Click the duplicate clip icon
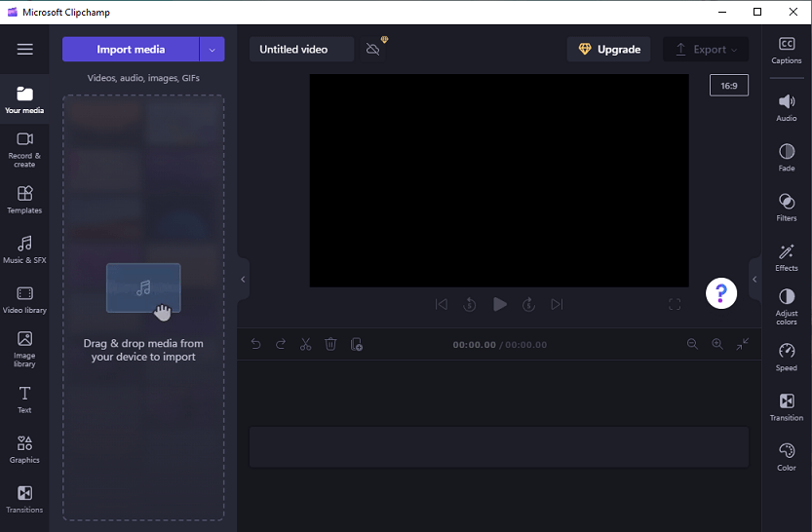This screenshot has width=812, height=532. [x=357, y=344]
